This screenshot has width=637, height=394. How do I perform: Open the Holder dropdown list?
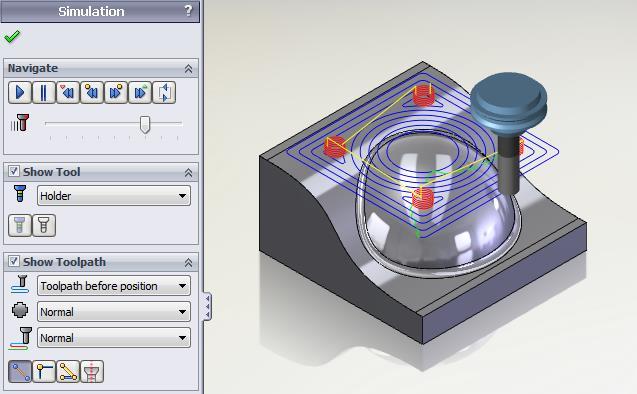point(114,196)
